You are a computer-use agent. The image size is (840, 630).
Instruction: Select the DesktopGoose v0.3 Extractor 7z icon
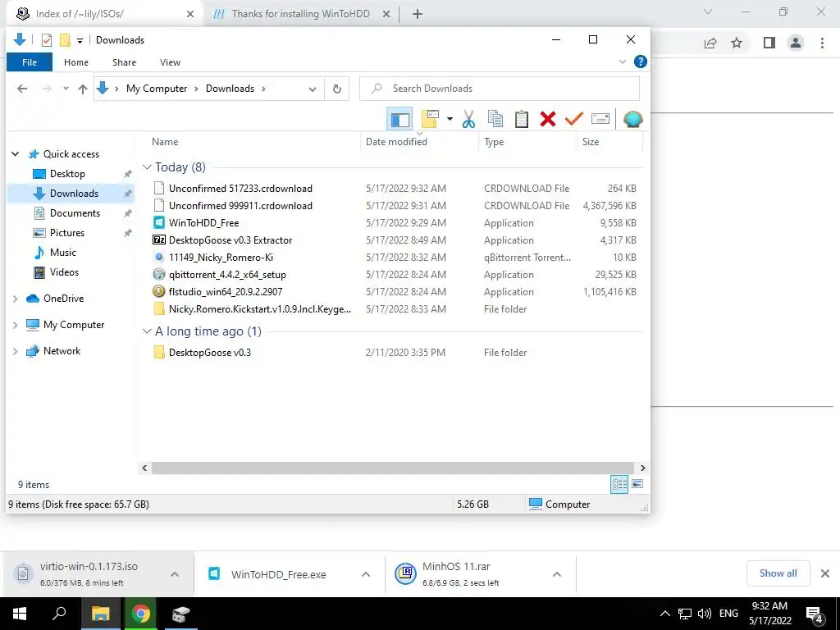tap(158, 240)
